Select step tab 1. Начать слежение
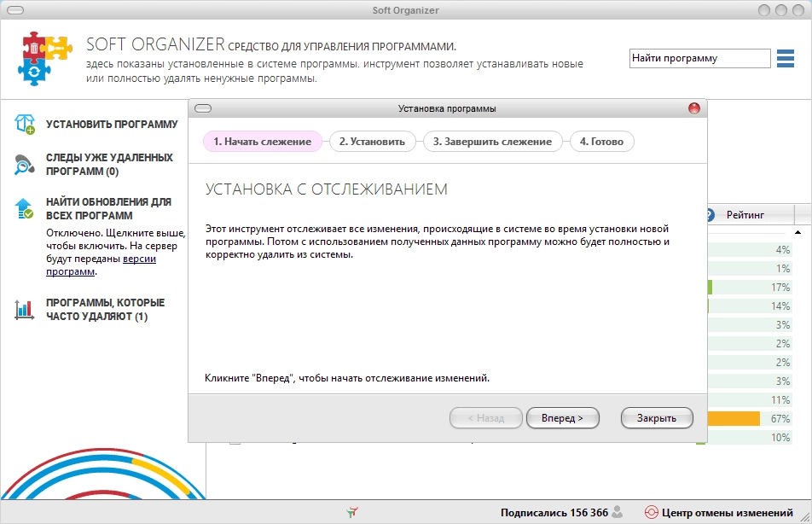812x524 pixels. [x=263, y=142]
